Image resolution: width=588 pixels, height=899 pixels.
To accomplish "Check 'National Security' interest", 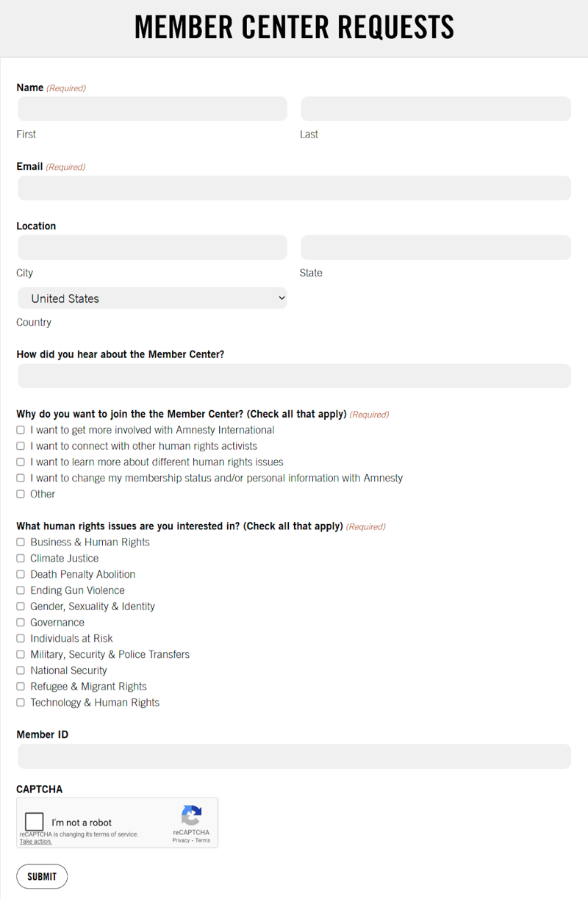I will tap(20, 670).
